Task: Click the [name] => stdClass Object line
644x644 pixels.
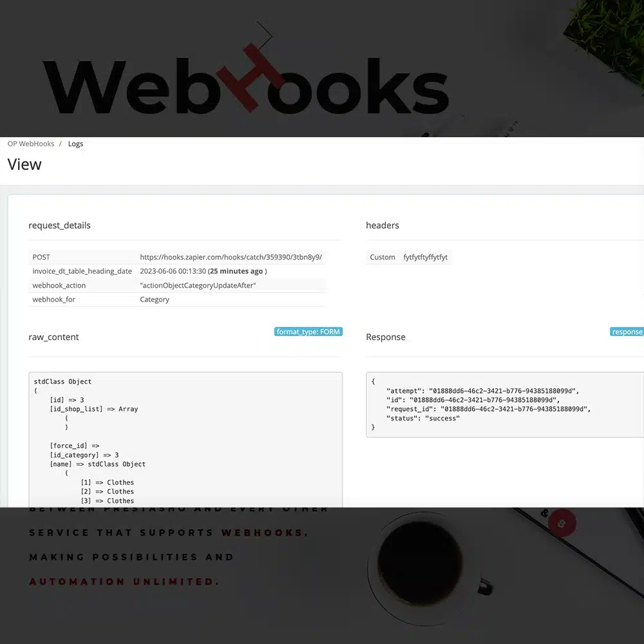Action: coord(98,464)
